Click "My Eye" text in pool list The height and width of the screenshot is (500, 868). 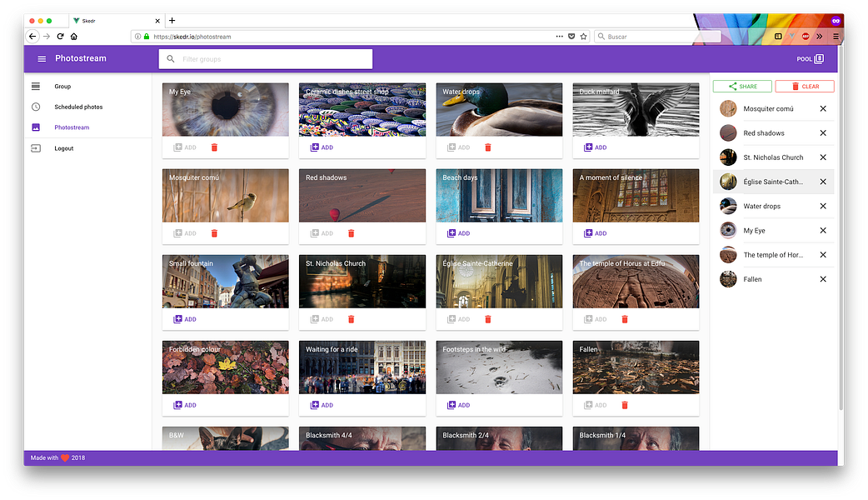[754, 230]
